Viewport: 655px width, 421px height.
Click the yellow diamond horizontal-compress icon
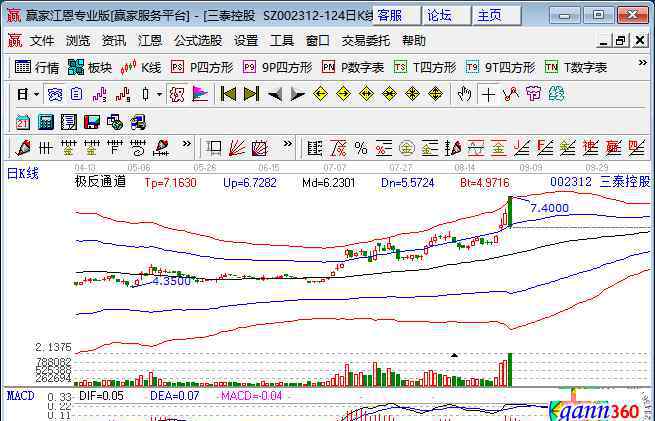[x=389, y=94]
